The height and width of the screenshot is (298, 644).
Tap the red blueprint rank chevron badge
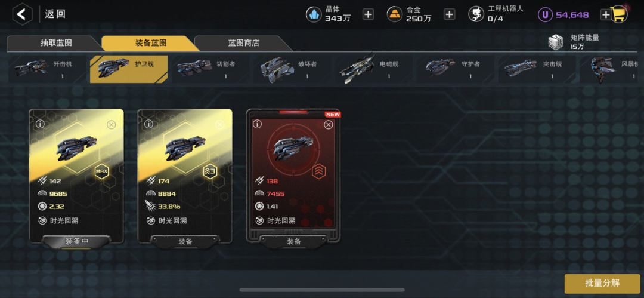point(318,171)
